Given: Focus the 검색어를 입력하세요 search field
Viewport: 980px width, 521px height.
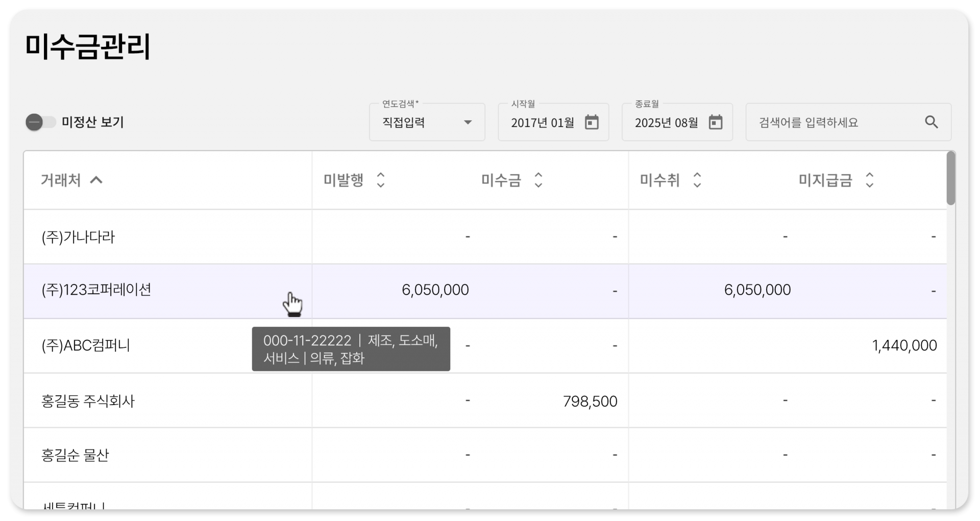Looking at the screenshot, I should pyautogui.click(x=837, y=123).
